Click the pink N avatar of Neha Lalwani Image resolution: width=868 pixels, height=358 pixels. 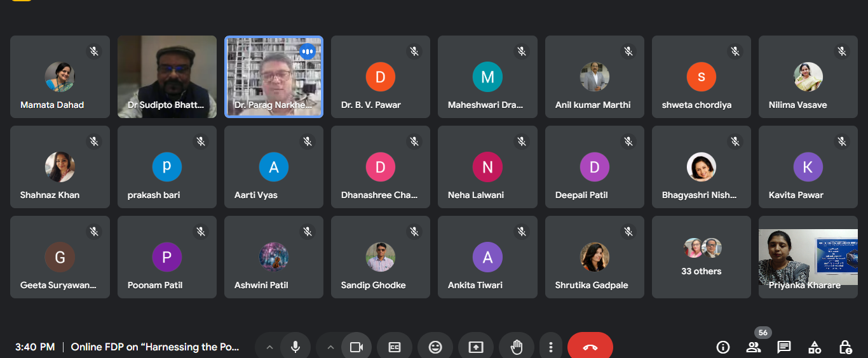[x=487, y=168]
